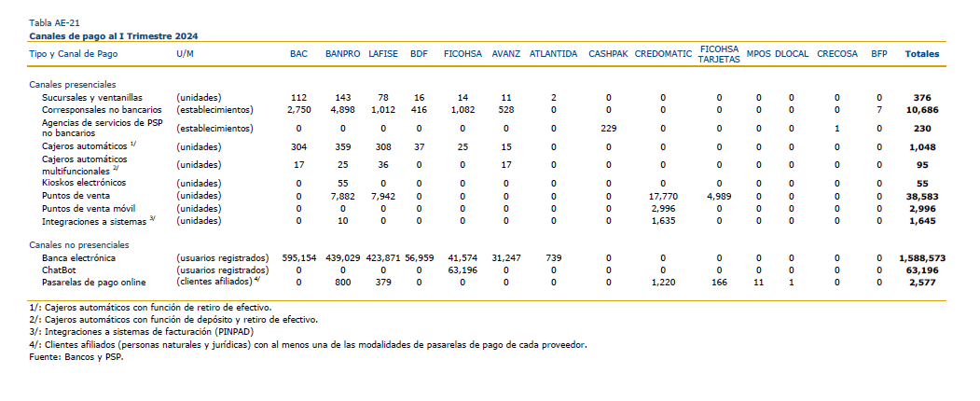Viewport: 980px width, 401px height.
Task: Click the 'Corresponsales no bancarios' row label
Action: [102, 111]
